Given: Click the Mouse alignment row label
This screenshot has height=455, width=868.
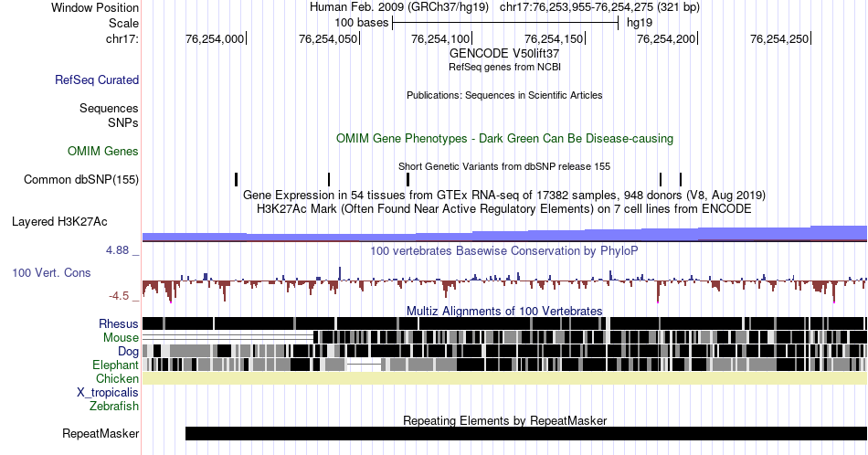Looking at the screenshot, I should [121, 338].
